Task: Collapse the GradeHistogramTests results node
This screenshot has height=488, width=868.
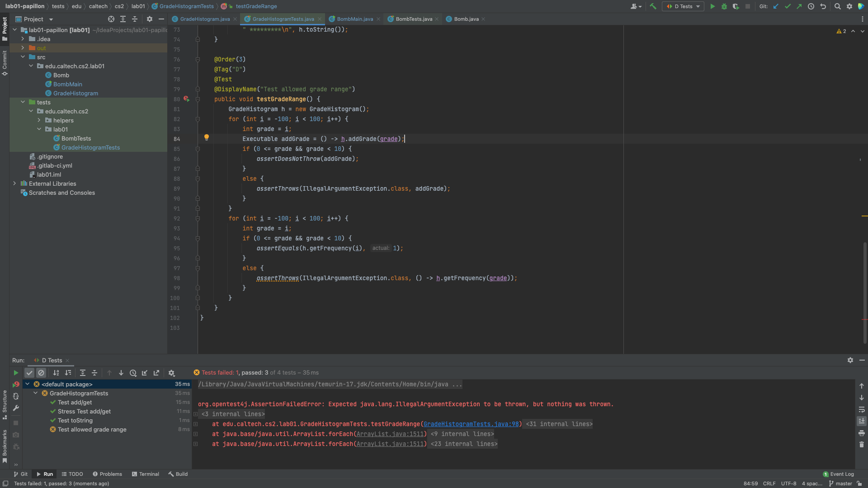Action: (36, 393)
